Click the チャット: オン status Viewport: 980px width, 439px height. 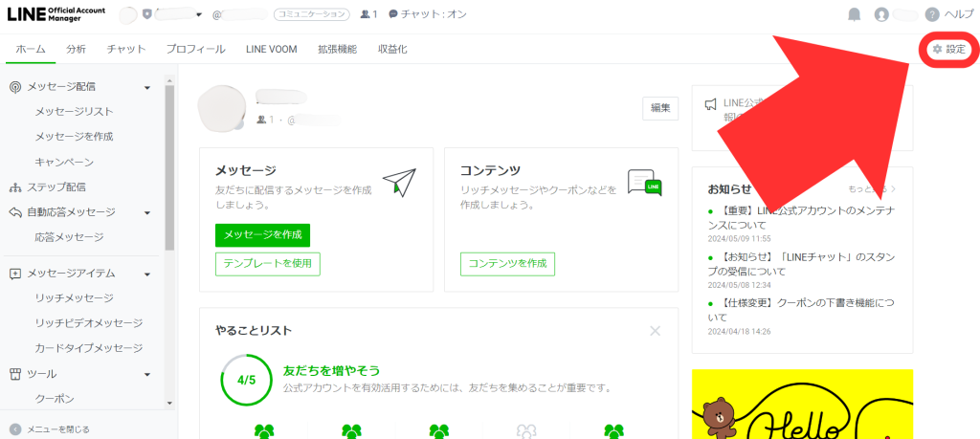coord(428,14)
